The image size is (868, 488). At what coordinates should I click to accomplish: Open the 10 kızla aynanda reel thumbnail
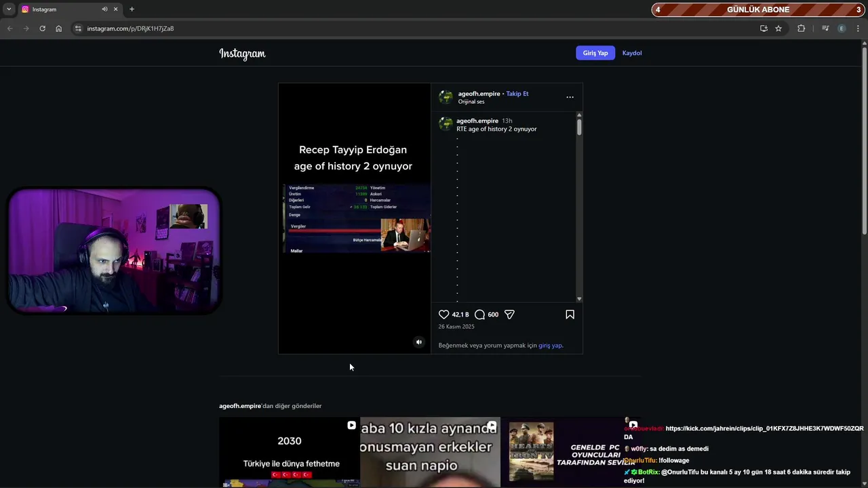coord(430,452)
